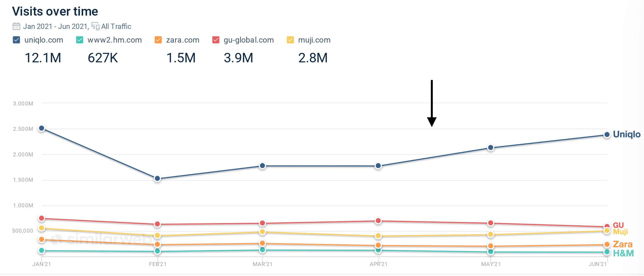
Task: Click the calendar date range icon
Action: [x=16, y=26]
